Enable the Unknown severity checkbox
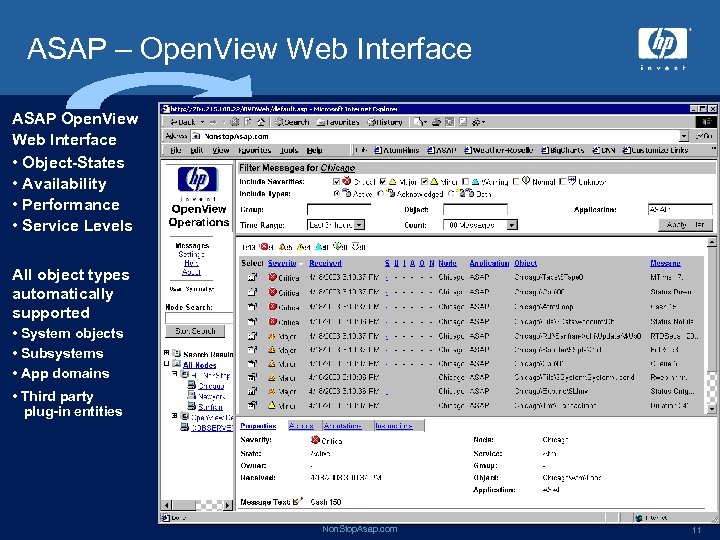This screenshot has height=540, width=720. [x=563, y=182]
